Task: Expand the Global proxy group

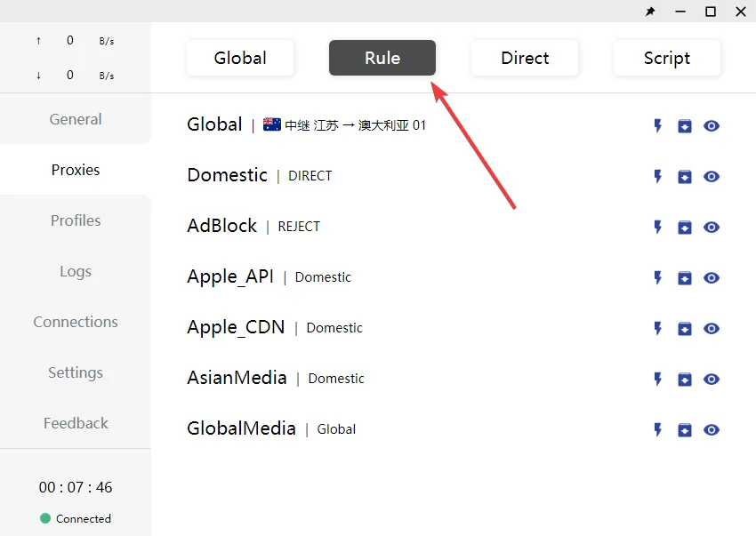Action: point(214,124)
